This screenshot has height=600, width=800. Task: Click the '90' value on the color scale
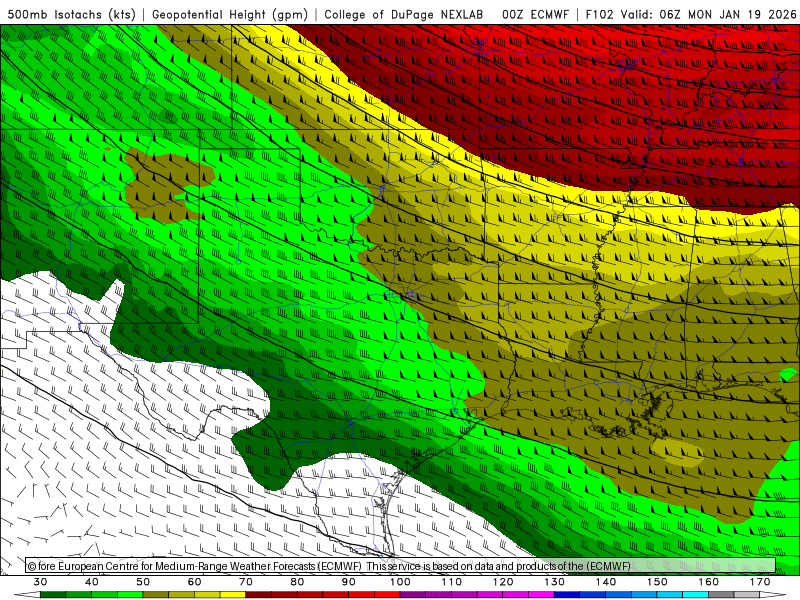click(x=348, y=582)
